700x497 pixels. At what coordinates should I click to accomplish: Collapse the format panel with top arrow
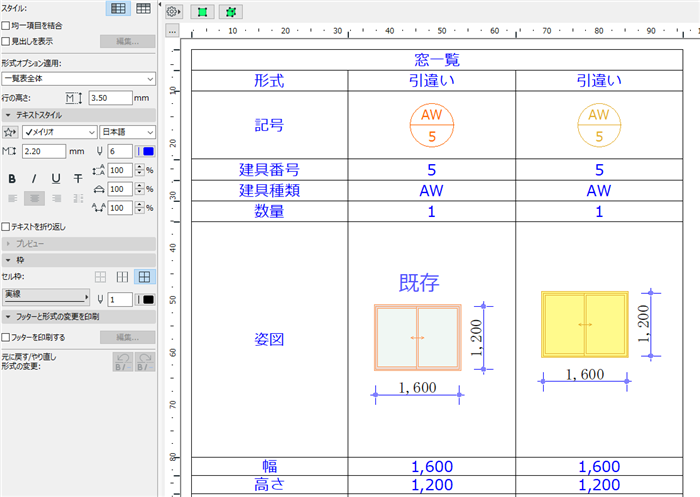pyautogui.click(x=160, y=4)
